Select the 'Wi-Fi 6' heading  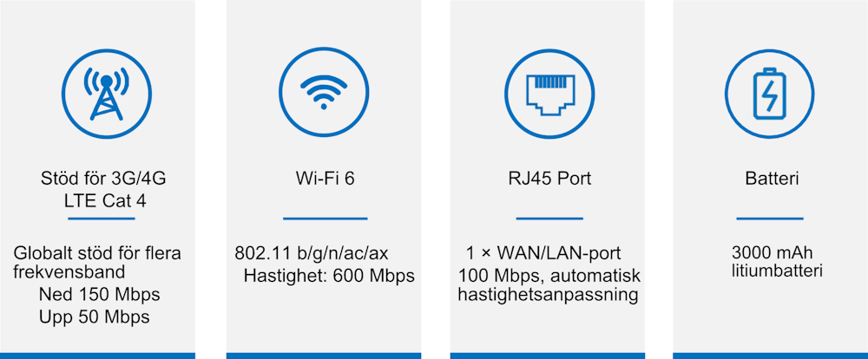tap(325, 179)
